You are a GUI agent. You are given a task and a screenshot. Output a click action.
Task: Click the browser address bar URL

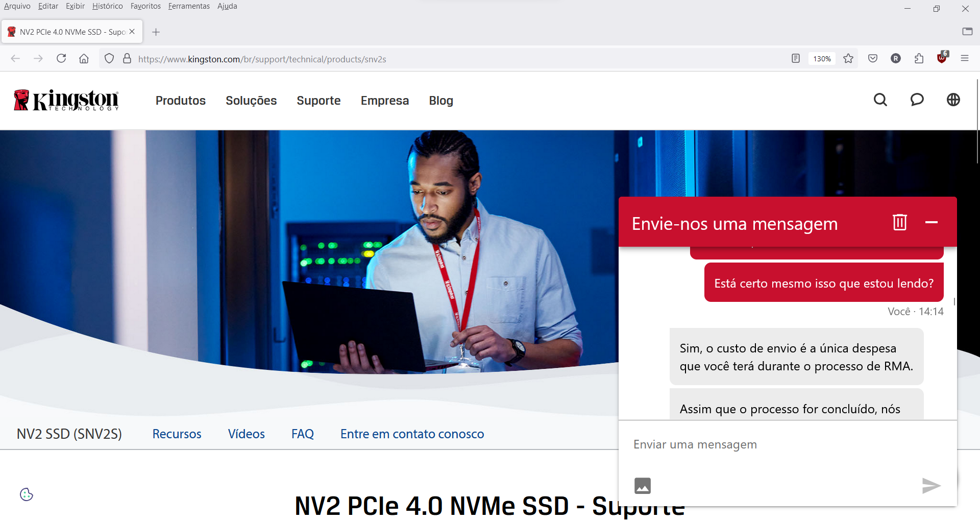pos(262,59)
